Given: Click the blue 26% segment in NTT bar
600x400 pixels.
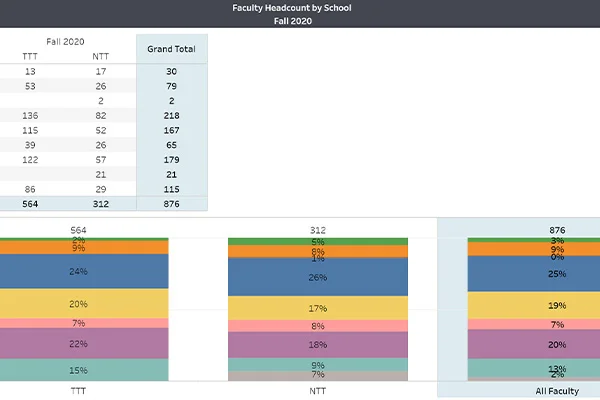Looking at the screenshot, I should tap(318, 277).
